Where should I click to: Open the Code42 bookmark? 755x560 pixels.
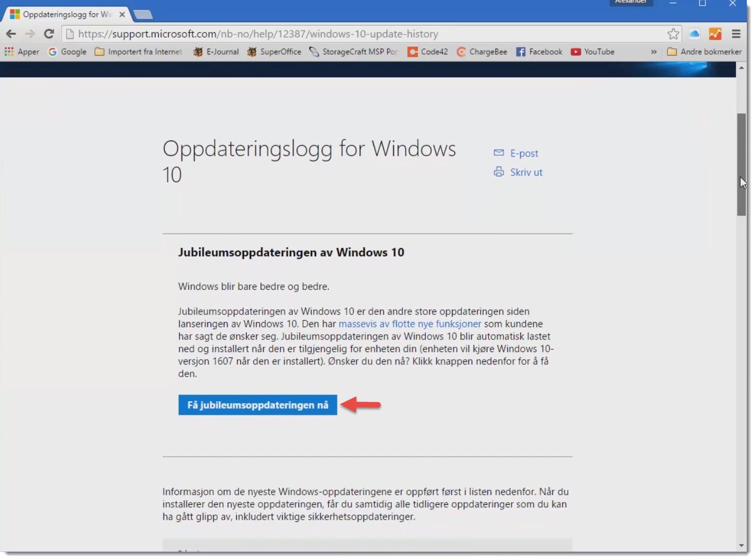pyautogui.click(x=428, y=52)
